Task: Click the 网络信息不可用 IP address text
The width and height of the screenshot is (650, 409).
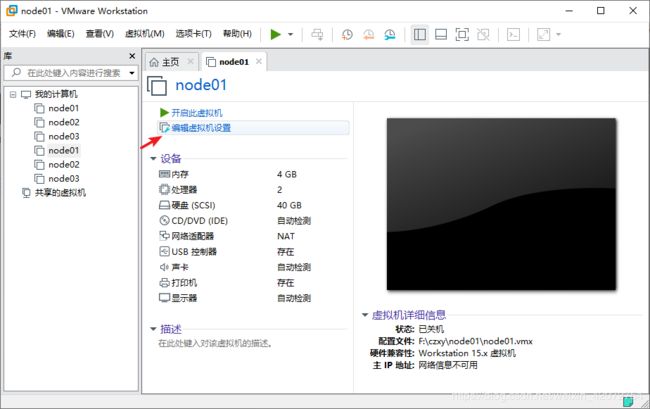Action: 448,365
